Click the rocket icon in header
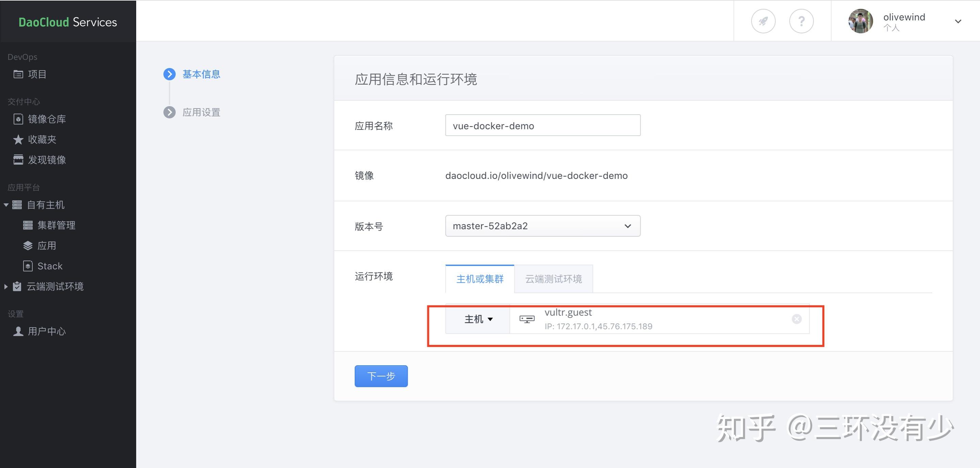 point(763,21)
